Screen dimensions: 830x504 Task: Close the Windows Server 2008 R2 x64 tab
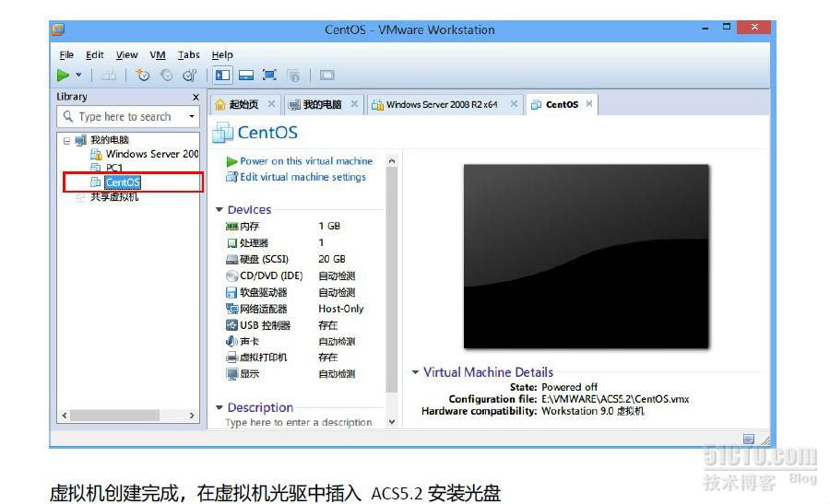514,103
